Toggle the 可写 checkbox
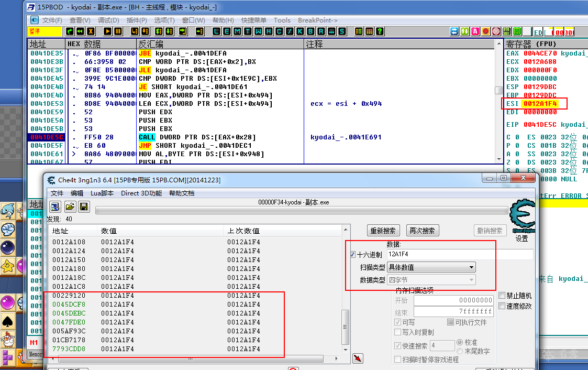Viewport: 588px width, 370px height. (398, 322)
